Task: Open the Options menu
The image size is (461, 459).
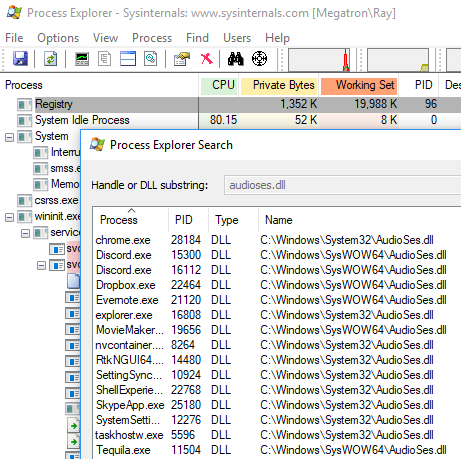Action: [x=58, y=38]
